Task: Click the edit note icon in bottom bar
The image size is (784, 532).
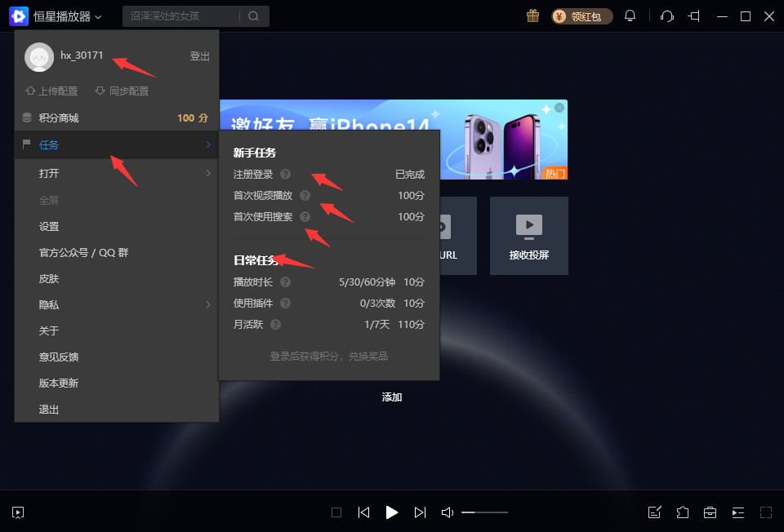Action: (654, 512)
